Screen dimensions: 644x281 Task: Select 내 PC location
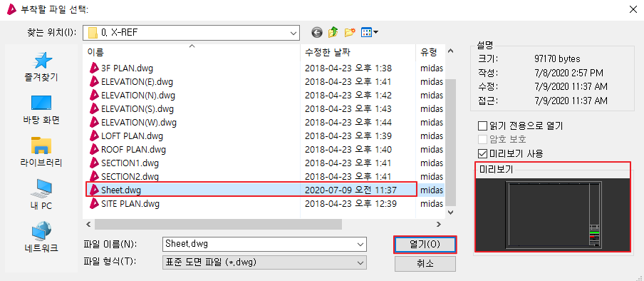[x=41, y=195]
